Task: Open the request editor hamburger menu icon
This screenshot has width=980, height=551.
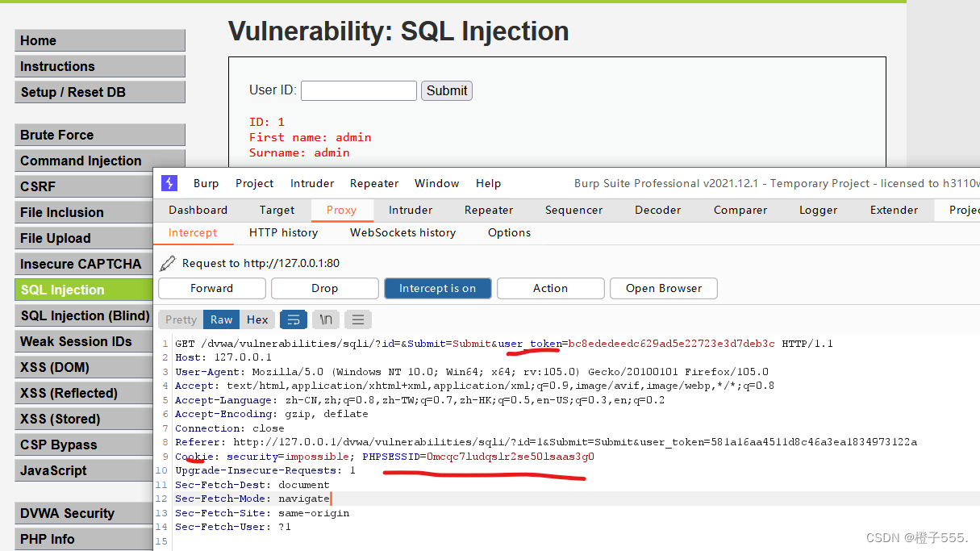Action: pyautogui.click(x=357, y=319)
